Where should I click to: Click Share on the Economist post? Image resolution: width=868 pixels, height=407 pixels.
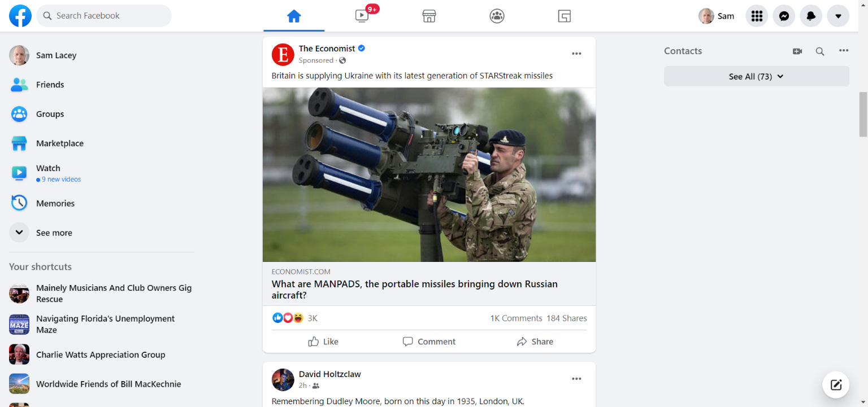pyautogui.click(x=535, y=342)
